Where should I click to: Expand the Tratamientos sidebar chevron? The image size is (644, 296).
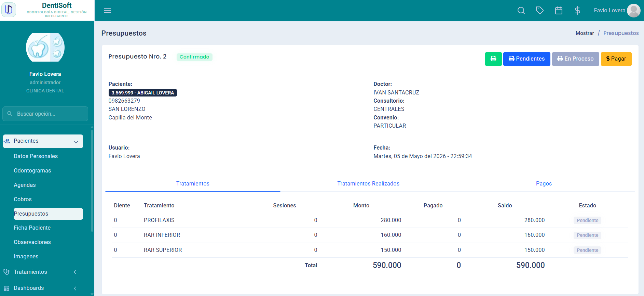pos(75,272)
